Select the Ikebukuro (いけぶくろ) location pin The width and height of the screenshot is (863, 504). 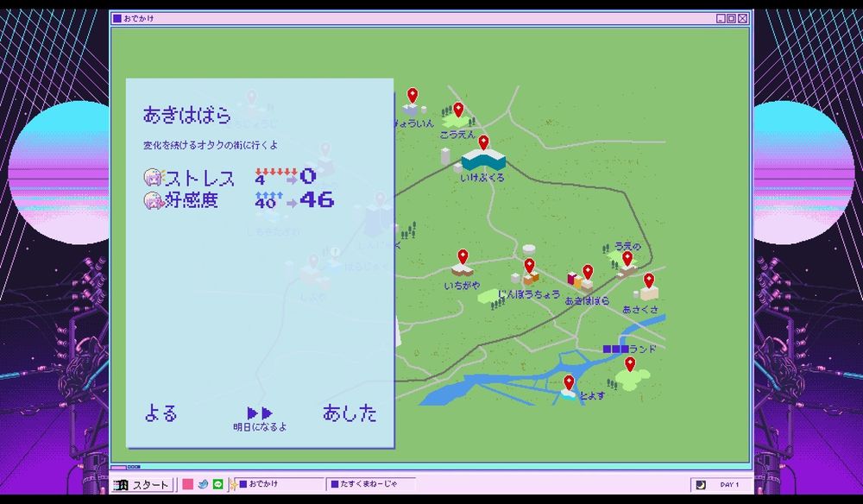483,142
